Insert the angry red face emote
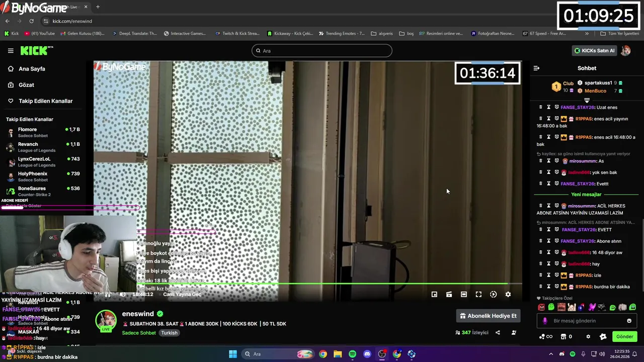 (x=541, y=307)
